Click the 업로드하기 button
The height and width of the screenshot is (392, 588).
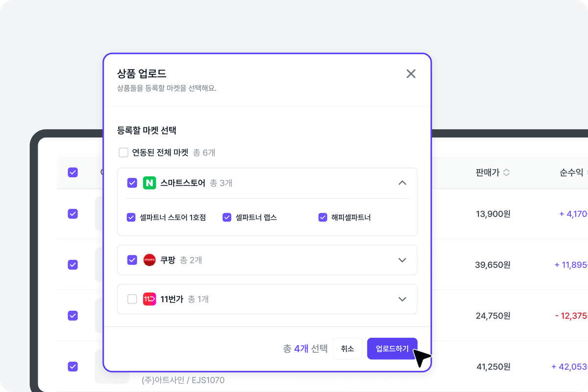click(x=392, y=349)
